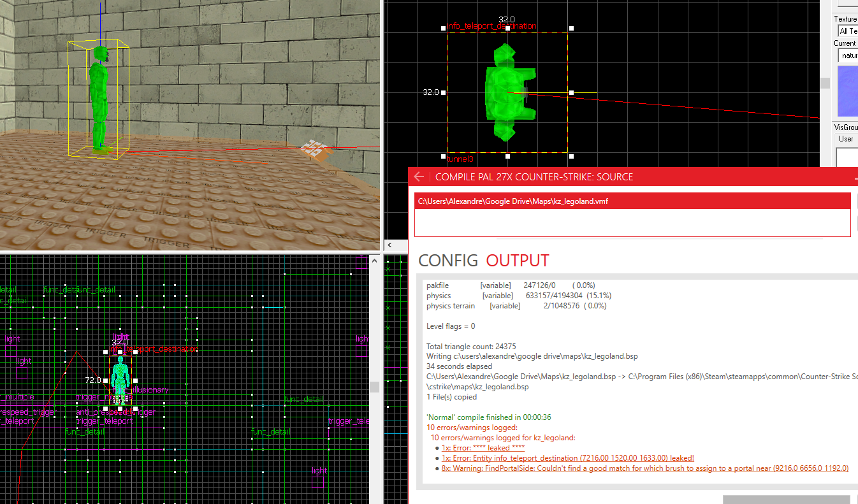The width and height of the screenshot is (858, 504).
Task: Click right-middle selection handle in top view
Action: click(x=571, y=93)
